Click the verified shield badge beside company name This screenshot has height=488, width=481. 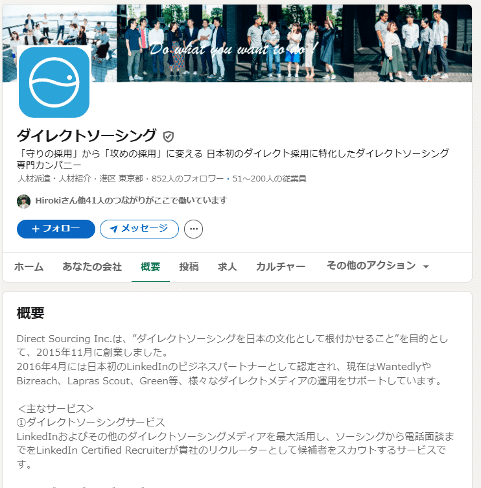168,136
